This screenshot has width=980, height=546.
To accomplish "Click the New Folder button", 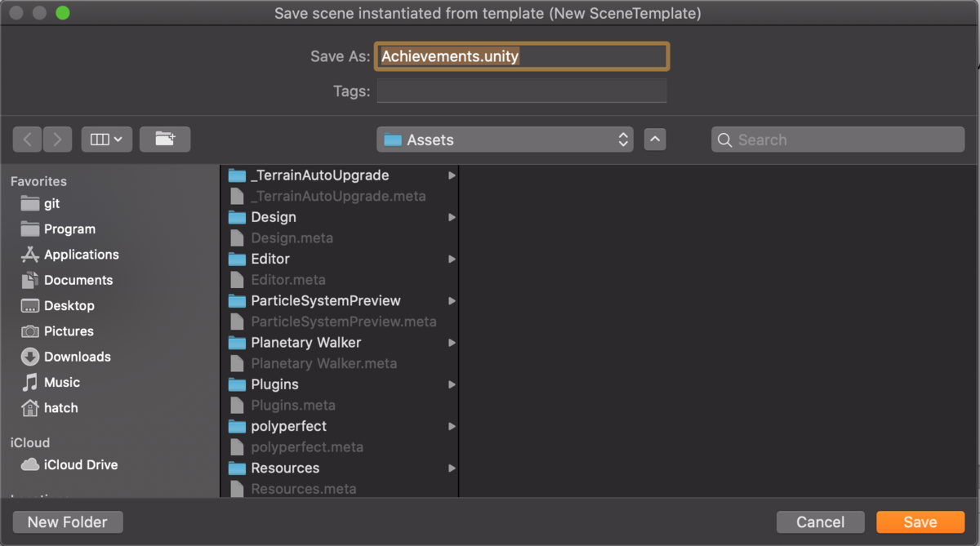I will (67, 522).
